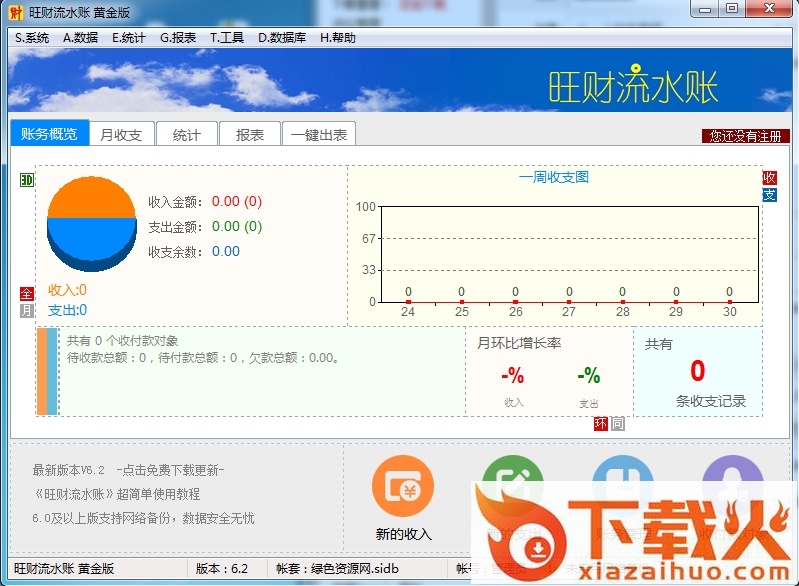Click the orange-blue bar beside payee summary
Viewport: 799px width, 586px height.
pos(47,371)
